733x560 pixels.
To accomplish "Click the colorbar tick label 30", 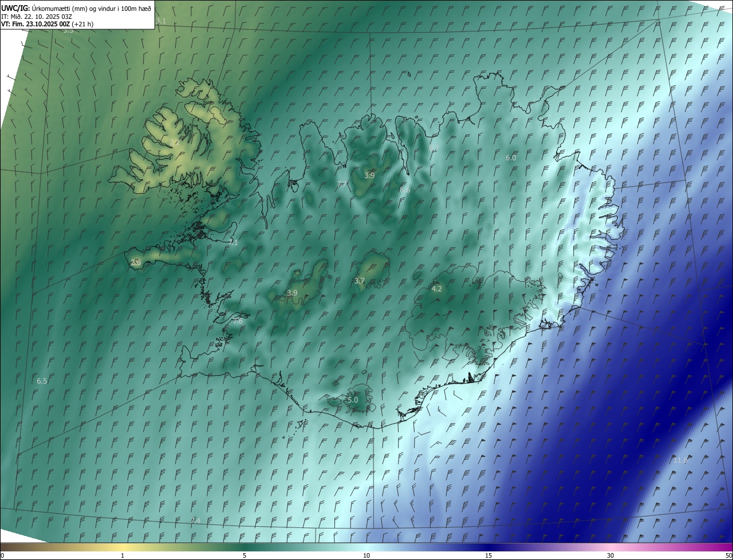I will coord(610,555).
